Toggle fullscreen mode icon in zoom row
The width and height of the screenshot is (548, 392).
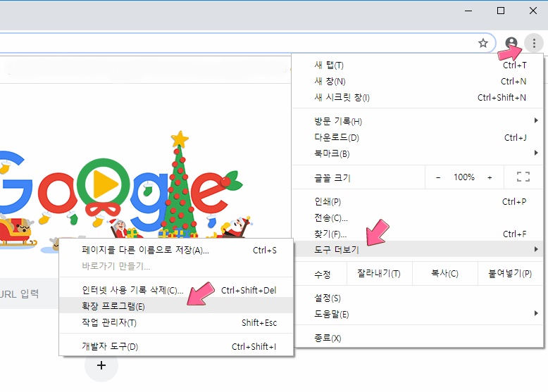tap(523, 177)
